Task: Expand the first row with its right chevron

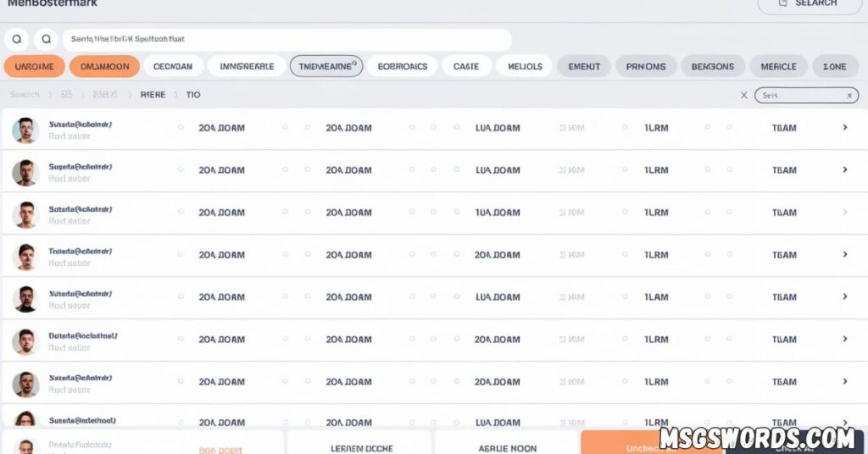Action: coord(844,128)
